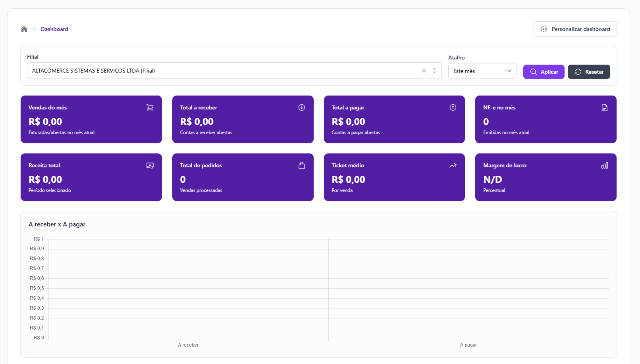Click the bag icon on Total de pedidos
The width and height of the screenshot is (640, 364).
coord(302,165)
